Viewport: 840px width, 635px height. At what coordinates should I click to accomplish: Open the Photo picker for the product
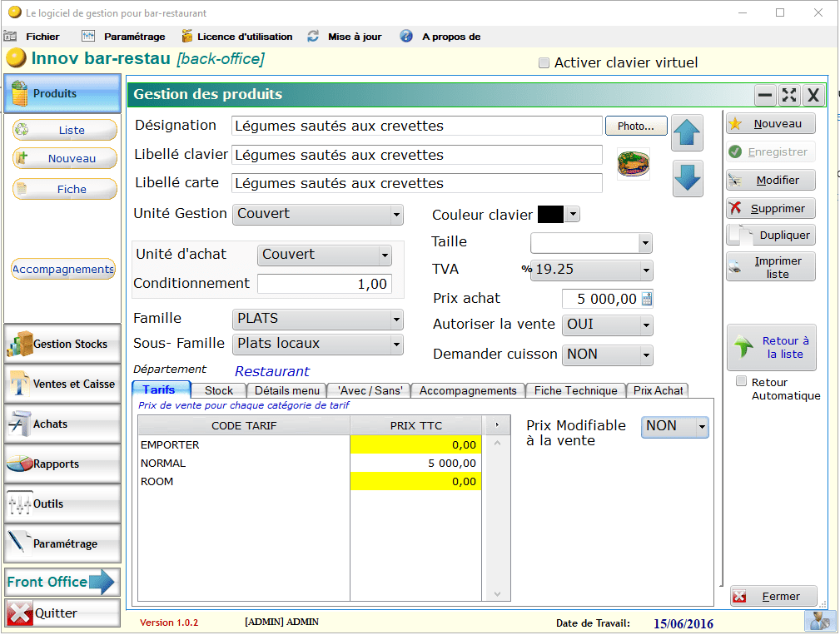(635, 125)
